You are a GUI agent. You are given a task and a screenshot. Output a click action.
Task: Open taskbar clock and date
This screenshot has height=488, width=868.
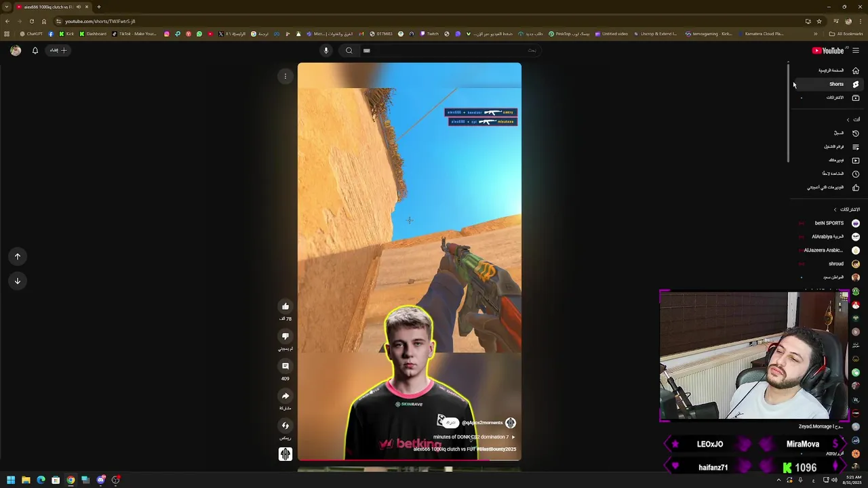click(x=852, y=480)
